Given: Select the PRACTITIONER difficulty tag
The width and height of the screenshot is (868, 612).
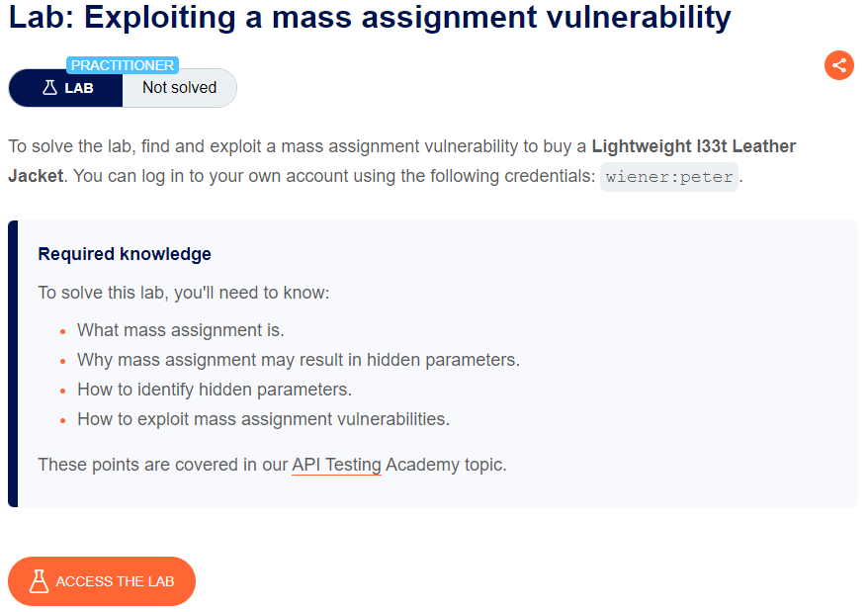Looking at the screenshot, I should tap(123, 65).
